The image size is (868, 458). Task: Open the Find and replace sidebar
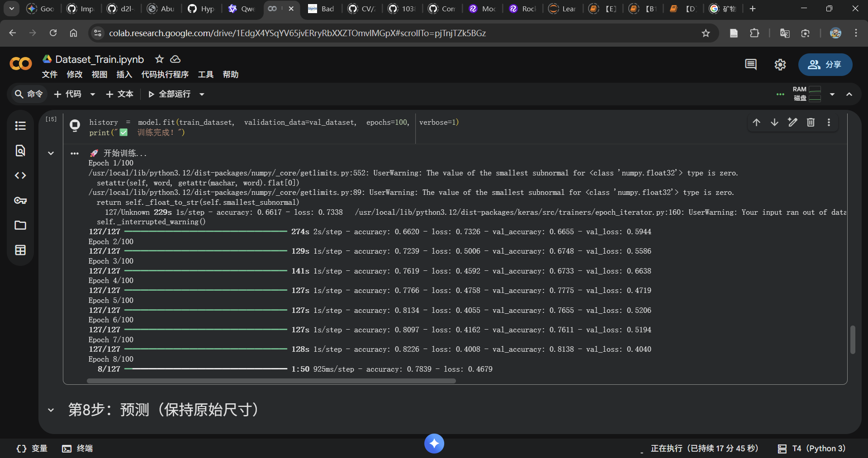(x=20, y=151)
